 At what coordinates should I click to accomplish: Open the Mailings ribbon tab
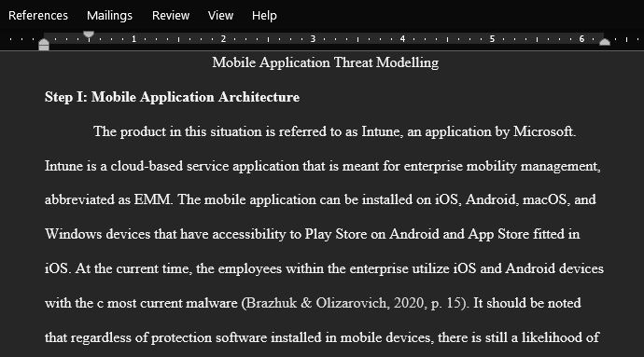pyautogui.click(x=109, y=16)
